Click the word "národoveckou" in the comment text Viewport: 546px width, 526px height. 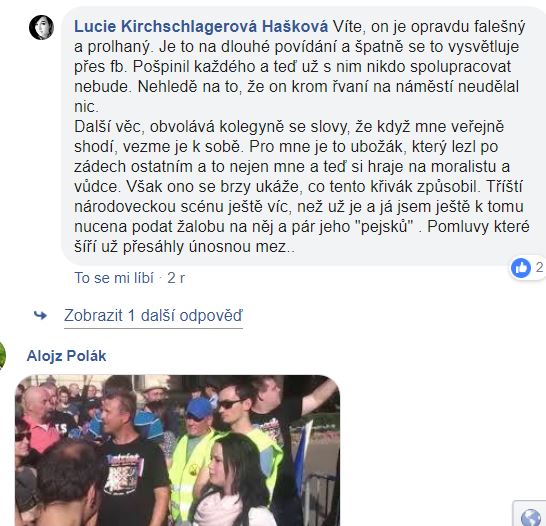click(125, 207)
